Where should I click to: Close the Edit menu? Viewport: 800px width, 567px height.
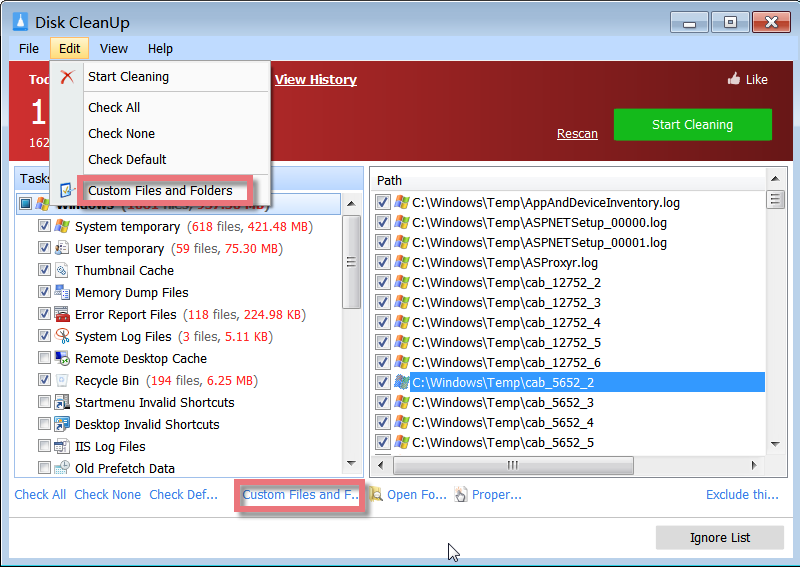click(x=69, y=48)
